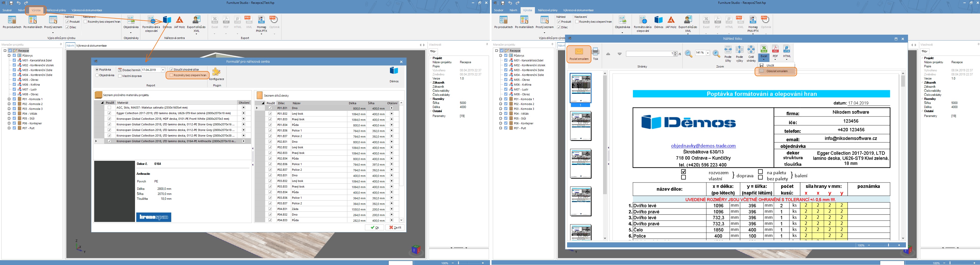Uncheck Použít for Egger Kiwi zelená material
The image size is (980, 265).
click(109, 113)
